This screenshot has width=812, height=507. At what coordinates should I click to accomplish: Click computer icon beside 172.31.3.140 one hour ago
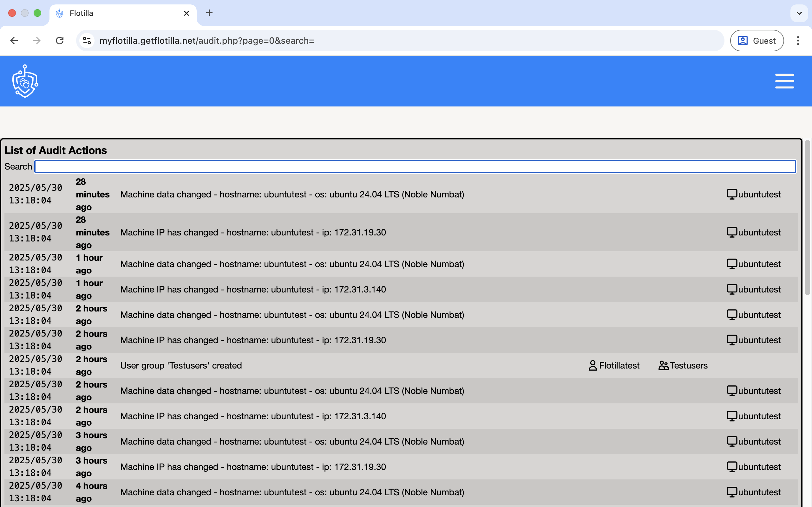[x=731, y=289]
